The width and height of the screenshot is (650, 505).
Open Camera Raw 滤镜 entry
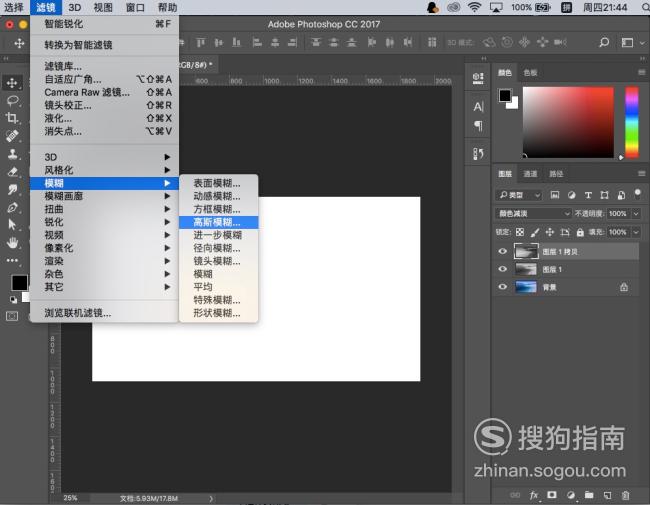[104, 92]
